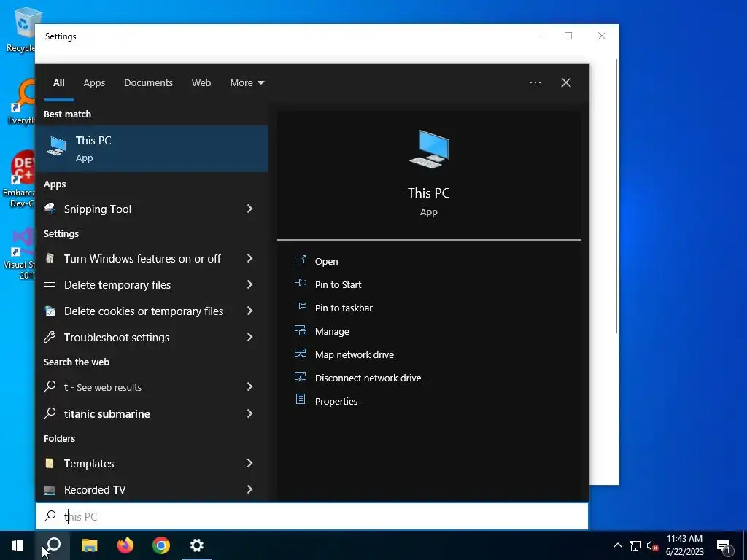Click the Snipping Tool app icon

click(50, 209)
